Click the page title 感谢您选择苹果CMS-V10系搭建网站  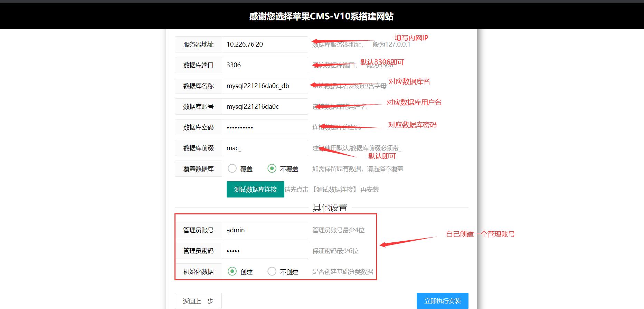tap(322, 16)
